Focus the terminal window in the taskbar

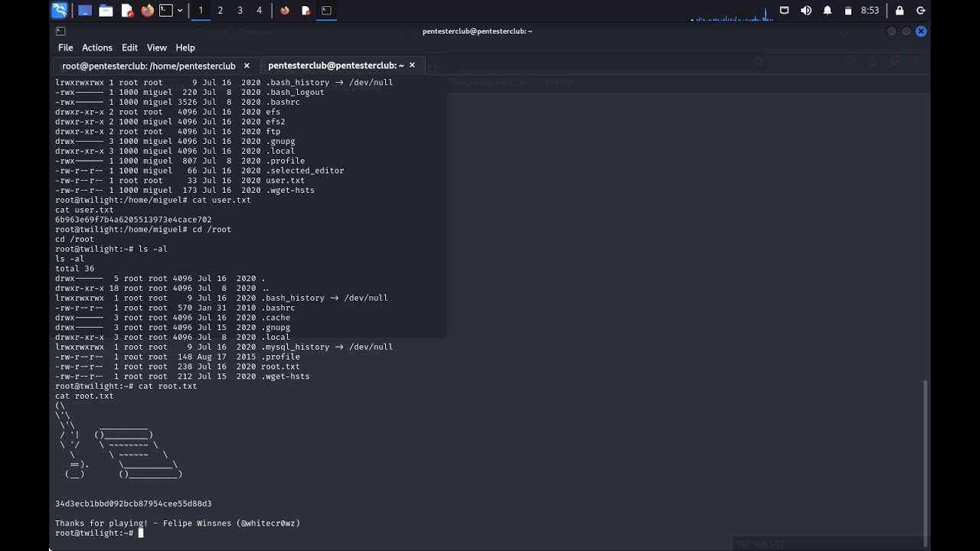[326, 11]
